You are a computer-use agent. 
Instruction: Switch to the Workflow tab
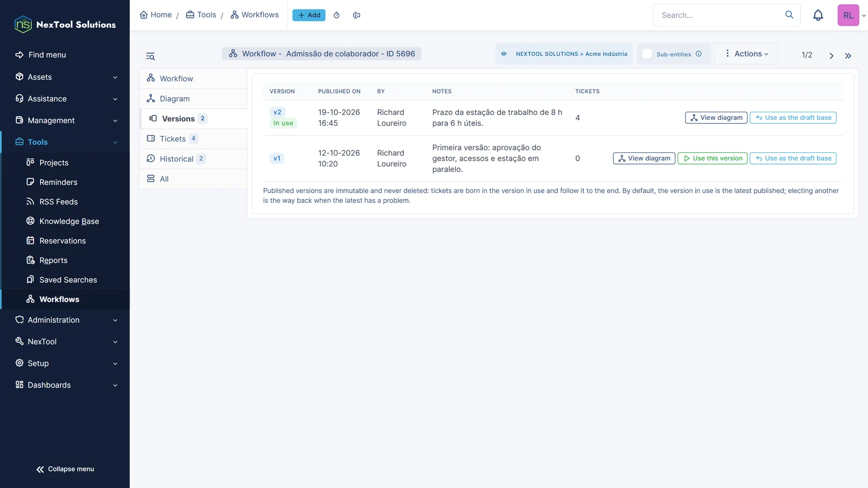(x=193, y=79)
